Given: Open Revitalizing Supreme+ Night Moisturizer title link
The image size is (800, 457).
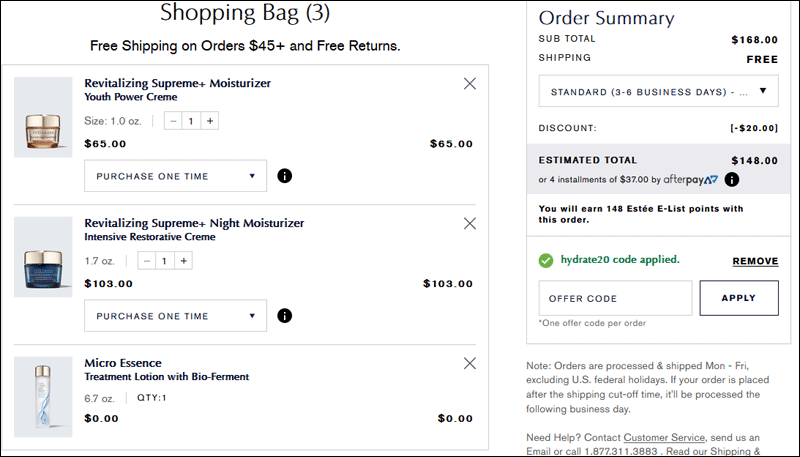Looking at the screenshot, I should [x=194, y=223].
